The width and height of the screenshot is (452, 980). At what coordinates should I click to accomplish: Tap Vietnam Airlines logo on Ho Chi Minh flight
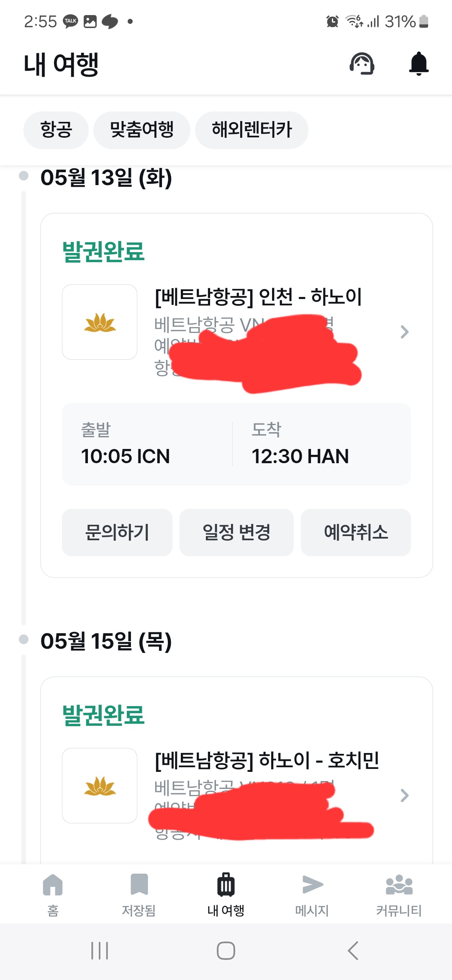tap(100, 785)
